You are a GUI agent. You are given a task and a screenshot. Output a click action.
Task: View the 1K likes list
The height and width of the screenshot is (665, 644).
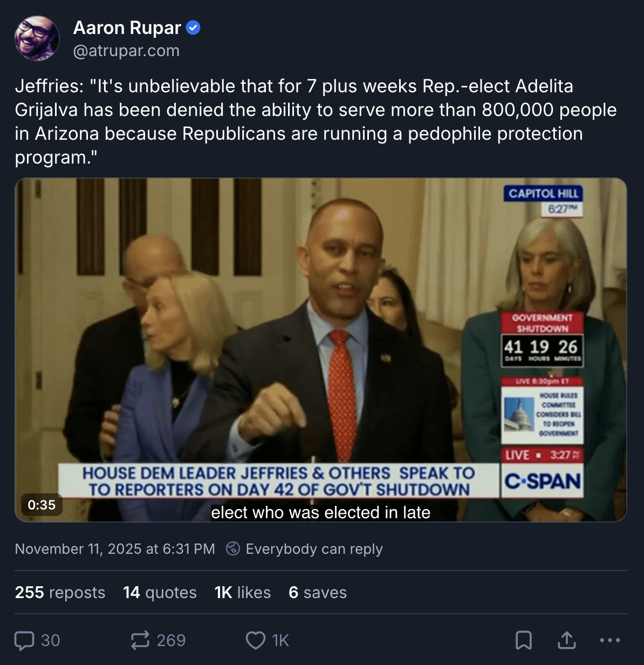click(243, 593)
